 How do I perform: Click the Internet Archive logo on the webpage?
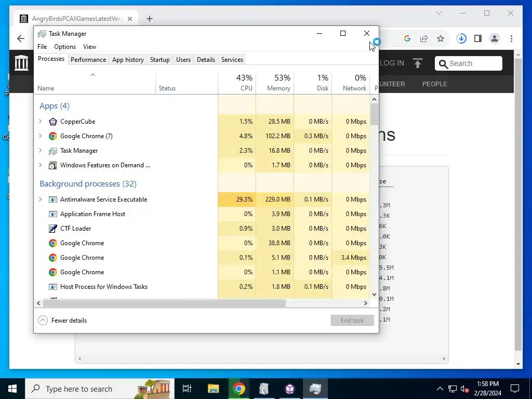pos(21,63)
